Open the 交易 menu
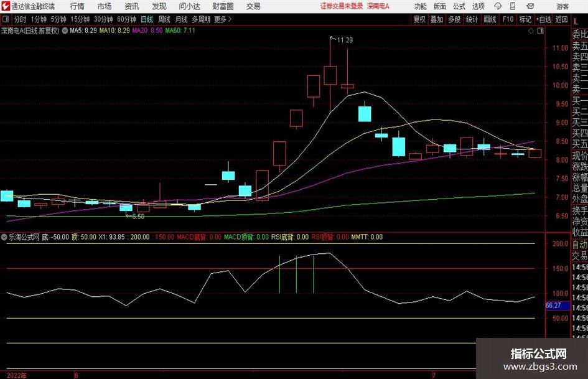The height and width of the screenshot is (379, 588). pos(253,6)
